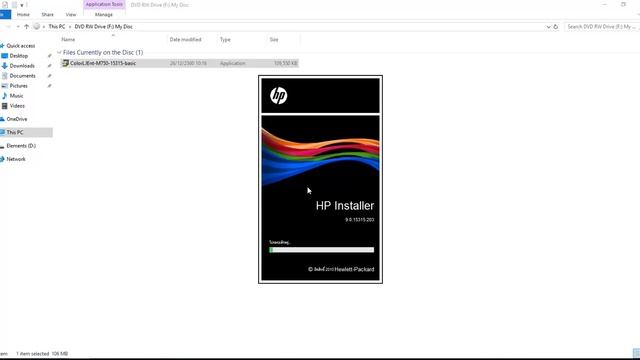This screenshot has height=360, width=640.
Task: Open Pictures folder in sidebar
Action: point(19,86)
